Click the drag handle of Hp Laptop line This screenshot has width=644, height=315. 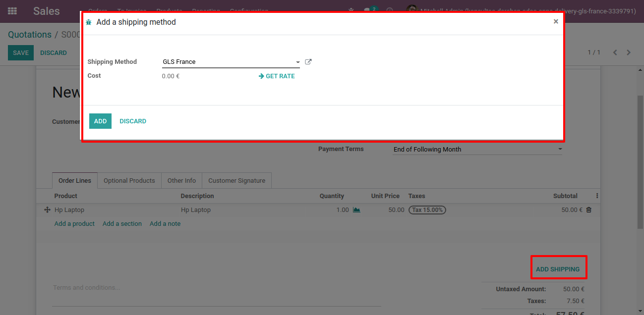tap(48, 210)
